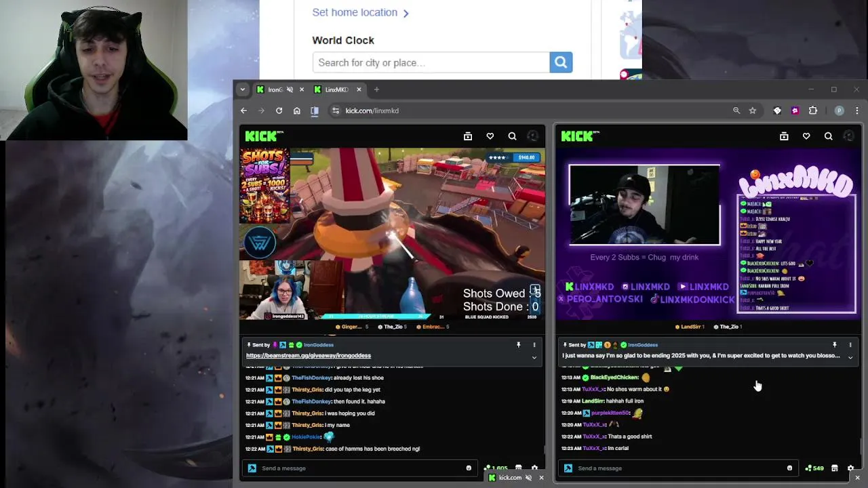Close the kick.com split view bar

pyautogui.click(x=541, y=478)
